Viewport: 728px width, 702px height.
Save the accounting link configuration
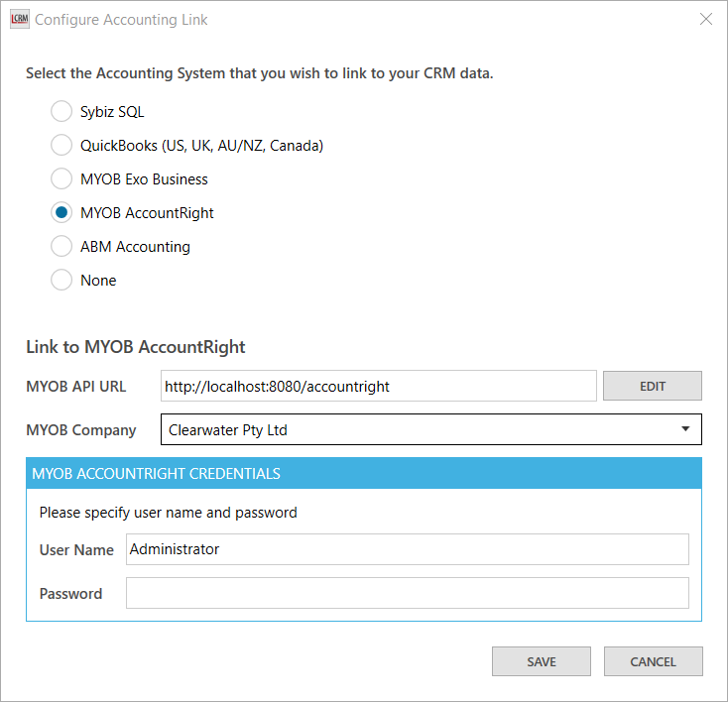click(x=542, y=661)
